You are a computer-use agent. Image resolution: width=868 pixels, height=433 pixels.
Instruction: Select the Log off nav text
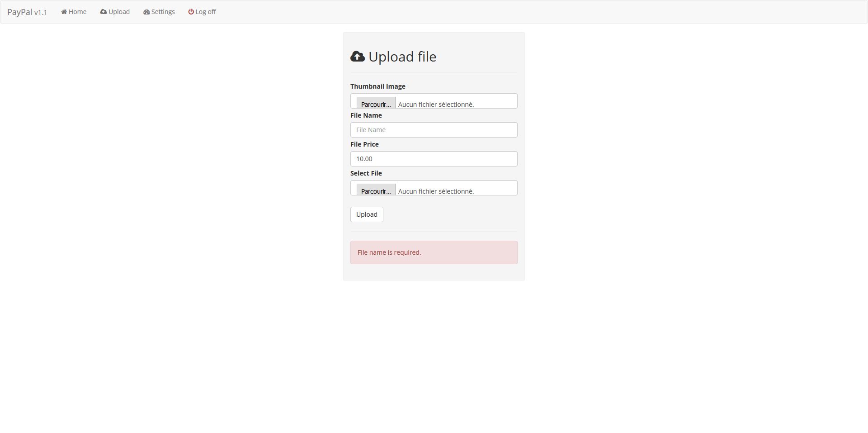(x=206, y=12)
